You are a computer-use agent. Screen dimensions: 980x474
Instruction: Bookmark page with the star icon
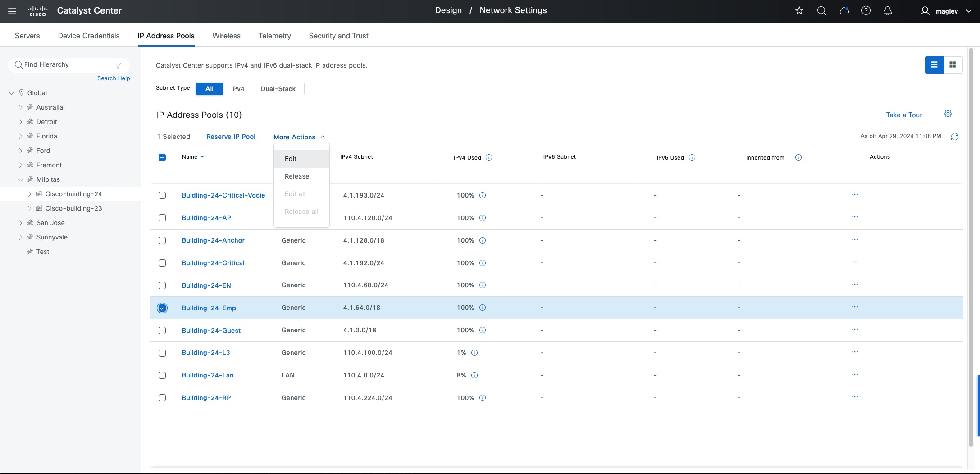pos(799,11)
